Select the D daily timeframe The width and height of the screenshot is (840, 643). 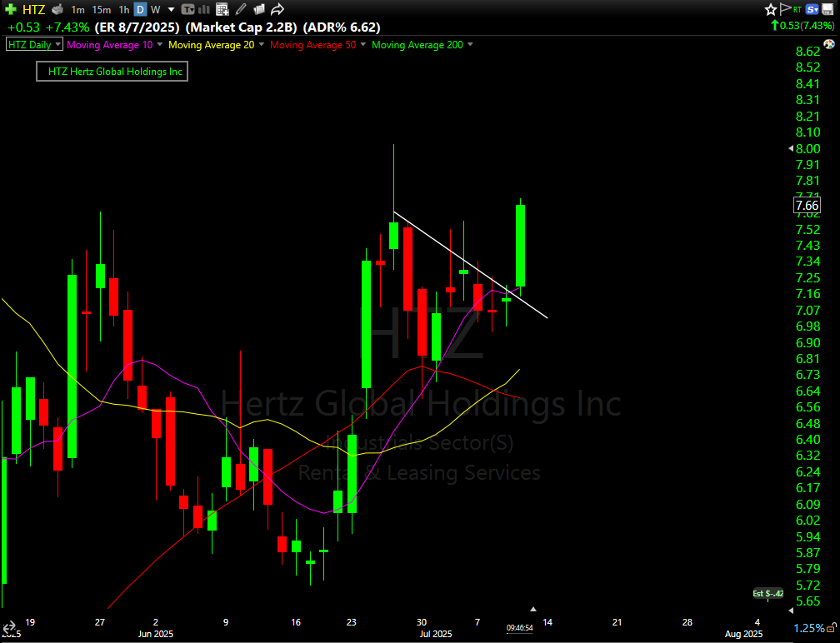(x=140, y=10)
